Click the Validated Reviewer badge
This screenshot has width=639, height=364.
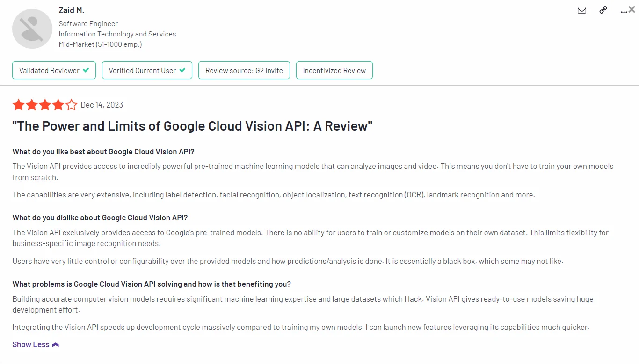54,70
